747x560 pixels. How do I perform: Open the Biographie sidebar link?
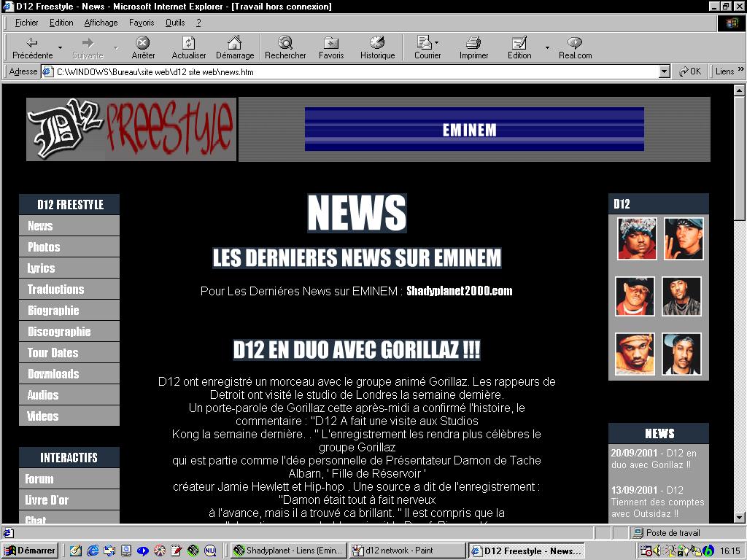click(69, 311)
